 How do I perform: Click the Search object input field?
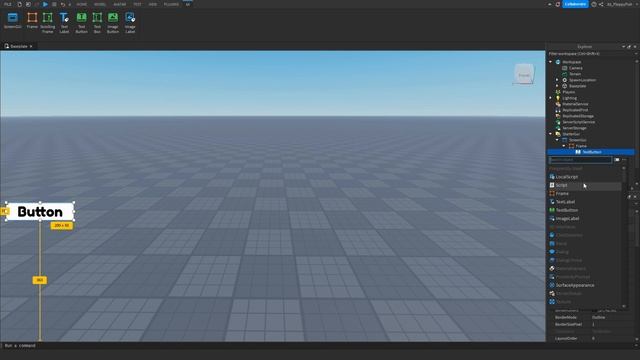(x=580, y=160)
